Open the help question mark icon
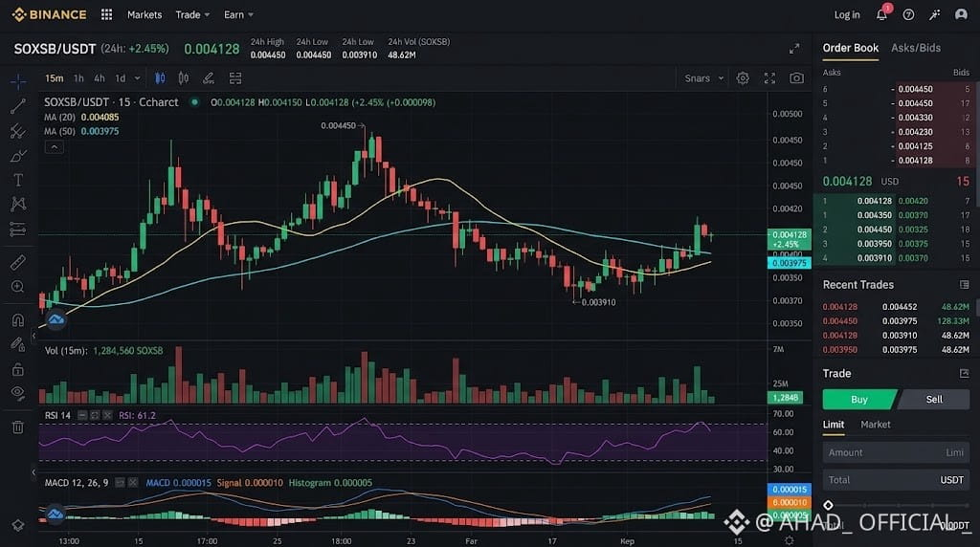 click(x=908, y=14)
